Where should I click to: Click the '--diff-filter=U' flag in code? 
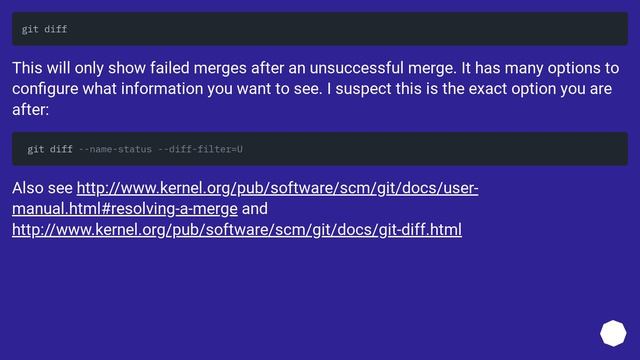coord(200,149)
